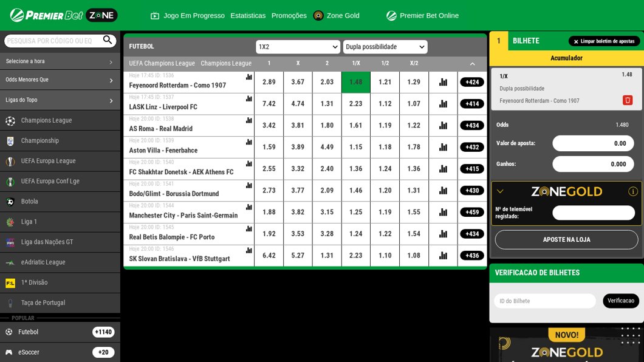The image size is (644, 362).
Task: Click the eSoccer gamepad icon
Action: click(9, 352)
